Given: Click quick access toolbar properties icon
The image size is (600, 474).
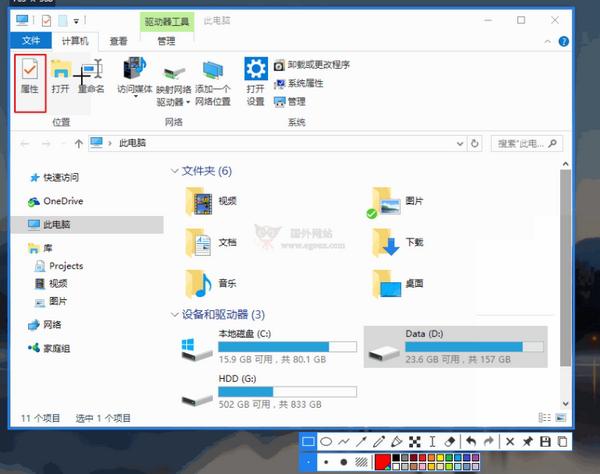Looking at the screenshot, I should click(x=46, y=20).
